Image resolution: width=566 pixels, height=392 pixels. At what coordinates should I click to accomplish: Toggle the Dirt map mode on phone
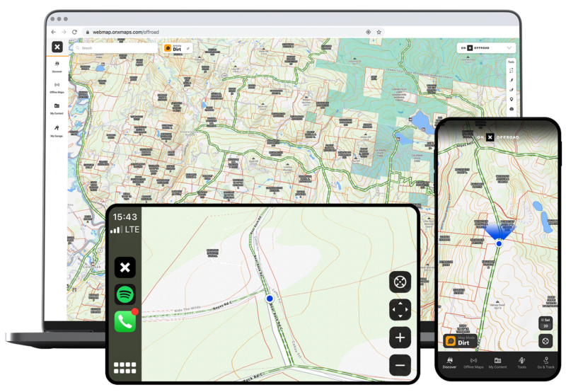click(x=459, y=340)
